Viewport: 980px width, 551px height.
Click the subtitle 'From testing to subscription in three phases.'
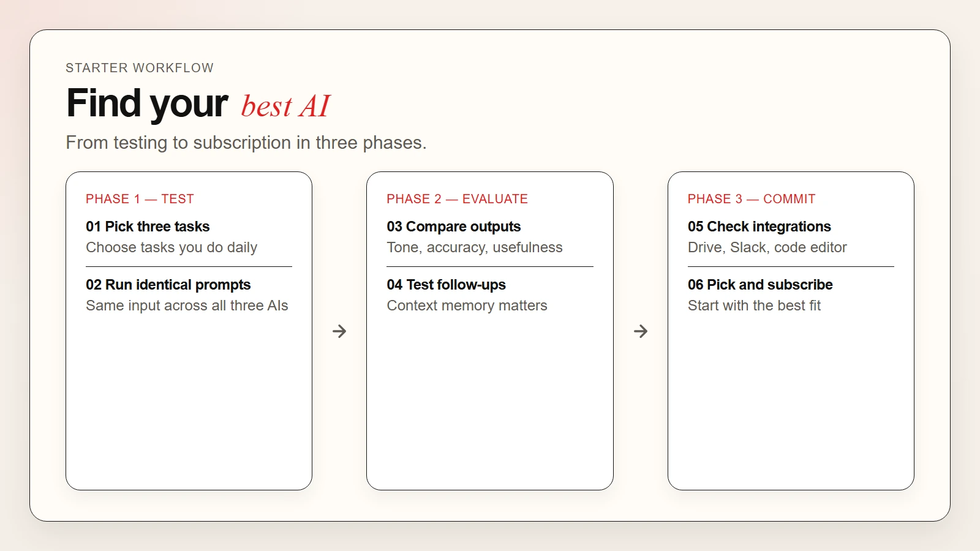(x=246, y=143)
